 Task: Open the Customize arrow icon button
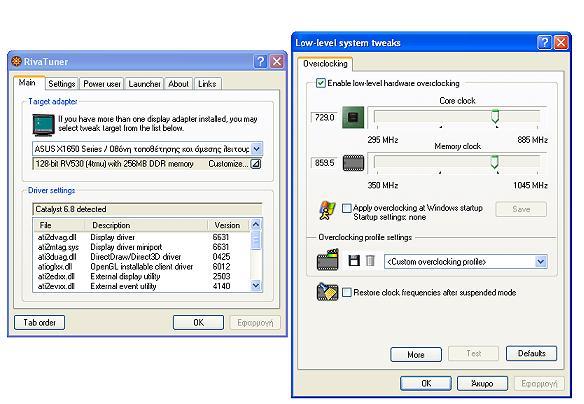(x=256, y=164)
